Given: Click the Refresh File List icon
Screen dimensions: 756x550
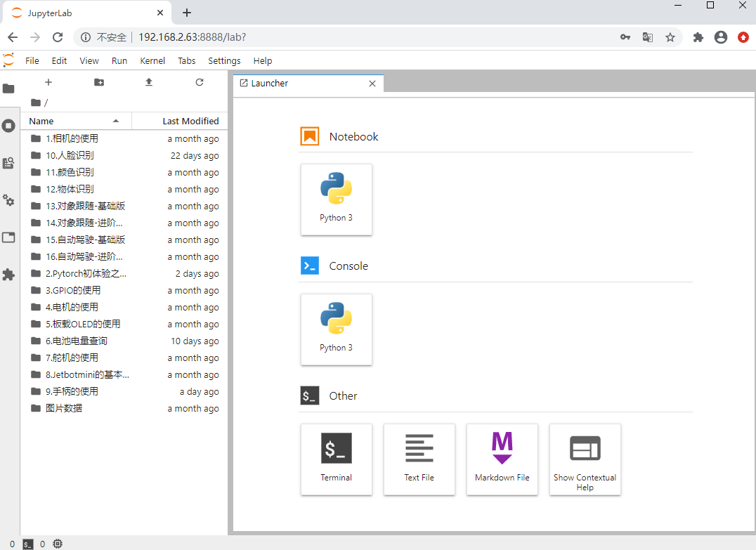Looking at the screenshot, I should 200,82.
